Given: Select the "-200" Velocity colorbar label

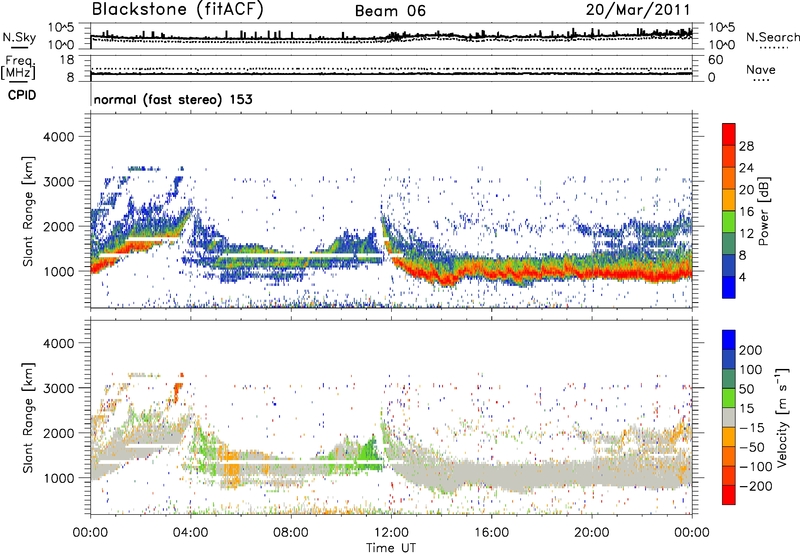Looking at the screenshot, I should tap(756, 486).
